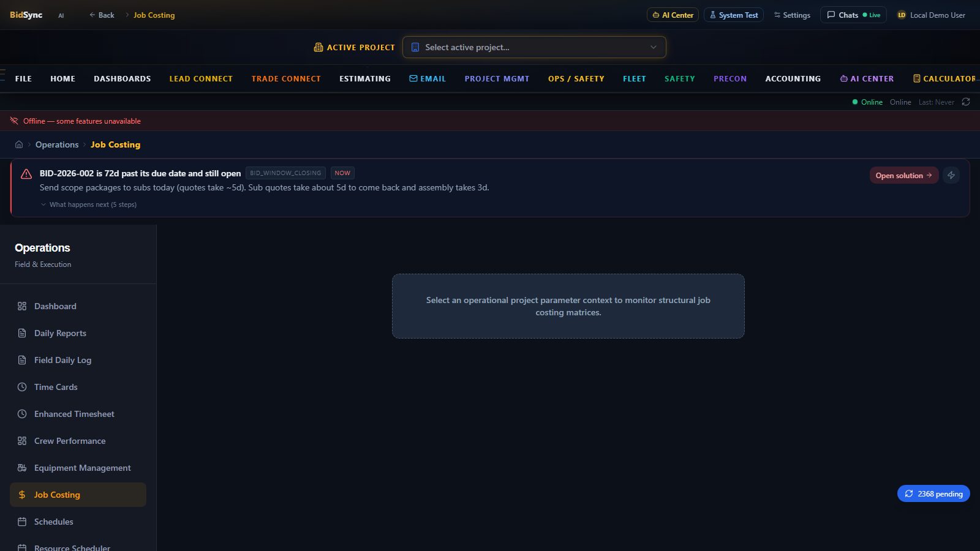Open Enhanced Timesheet in sidebar

tap(78, 414)
